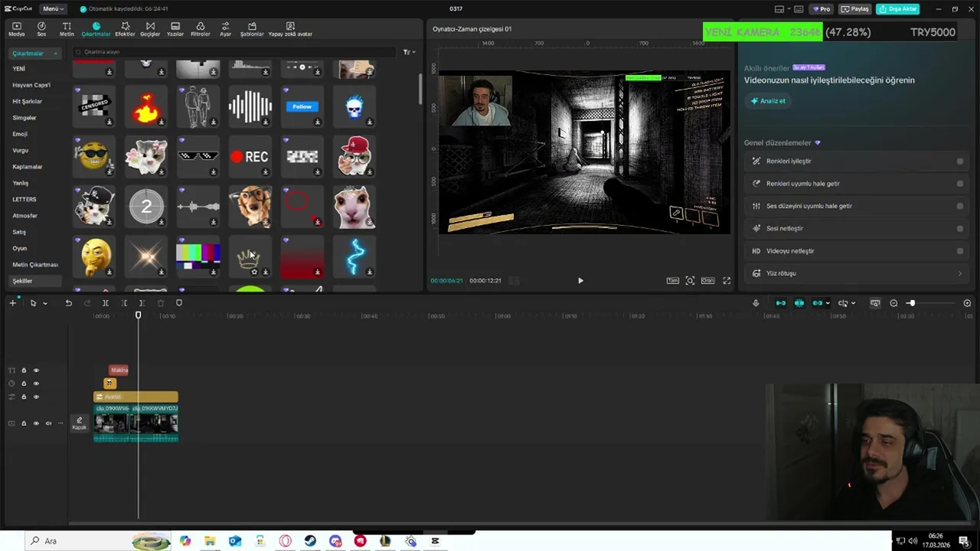Toggle Renkleri iyileştir option
Image resolution: width=980 pixels, height=551 pixels.
click(960, 161)
